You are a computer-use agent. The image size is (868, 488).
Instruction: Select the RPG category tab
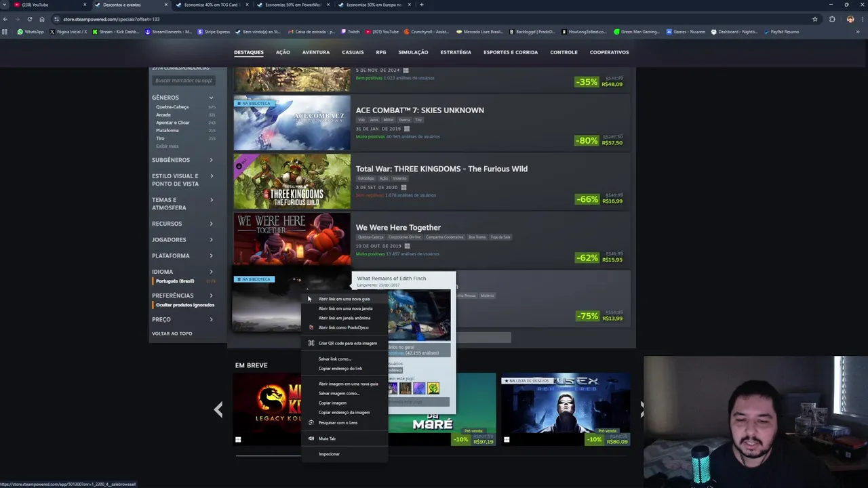point(381,52)
